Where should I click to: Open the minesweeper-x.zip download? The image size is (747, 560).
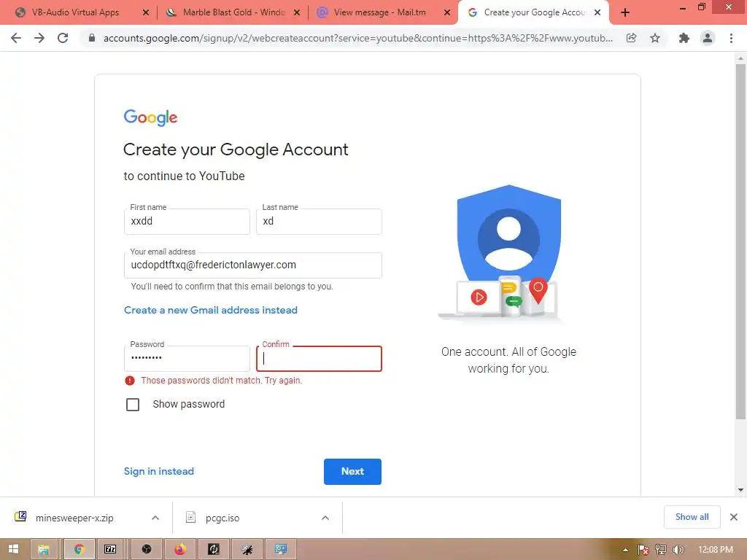pos(74,518)
